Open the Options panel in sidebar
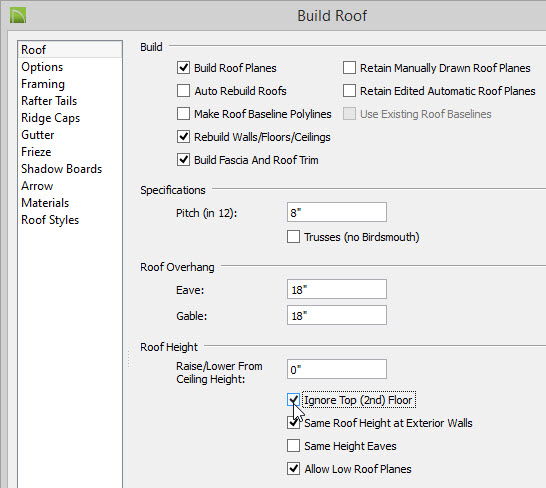The height and width of the screenshot is (488, 546). pos(42,67)
